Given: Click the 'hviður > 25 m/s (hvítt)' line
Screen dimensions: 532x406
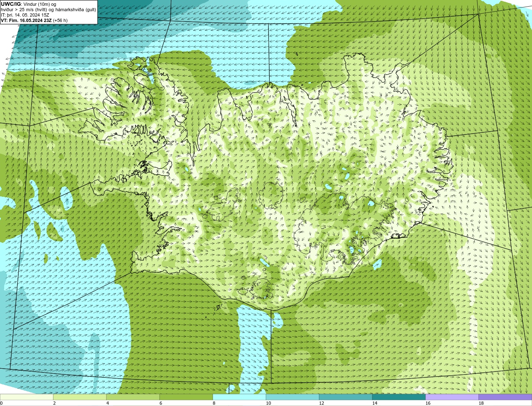Looking at the screenshot, I should 49,9.
